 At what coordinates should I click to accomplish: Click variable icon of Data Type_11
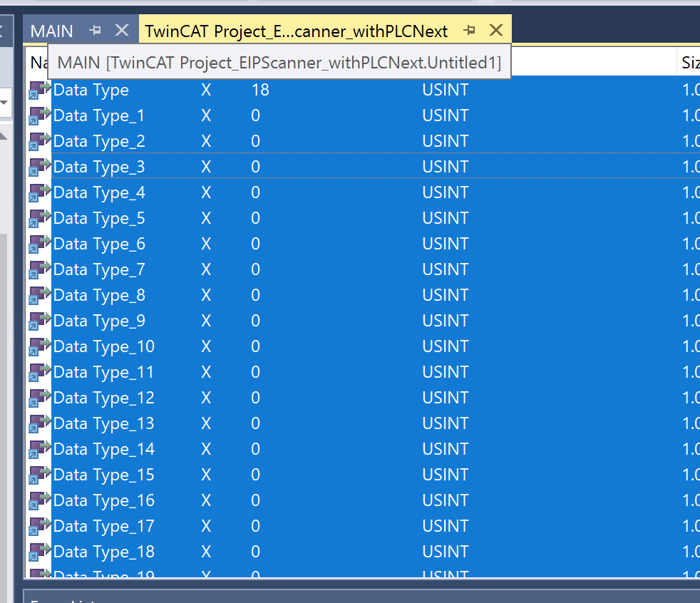(x=39, y=372)
